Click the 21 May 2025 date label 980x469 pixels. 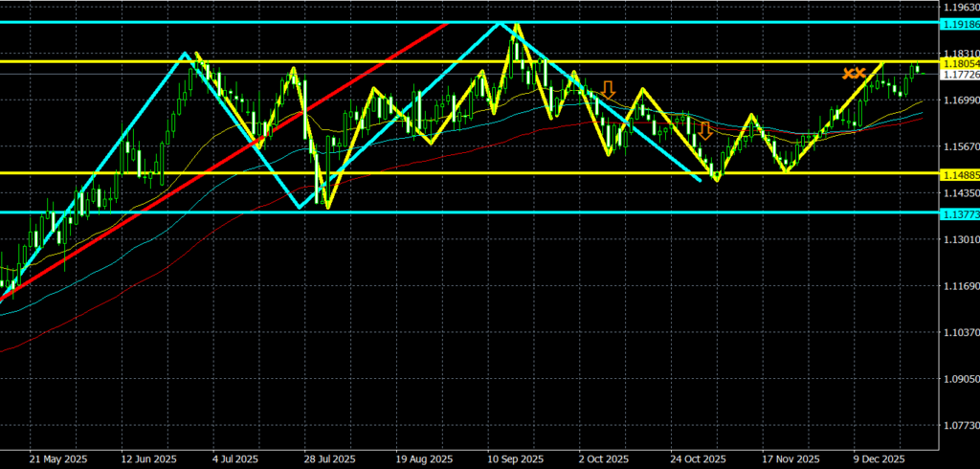tap(57, 458)
